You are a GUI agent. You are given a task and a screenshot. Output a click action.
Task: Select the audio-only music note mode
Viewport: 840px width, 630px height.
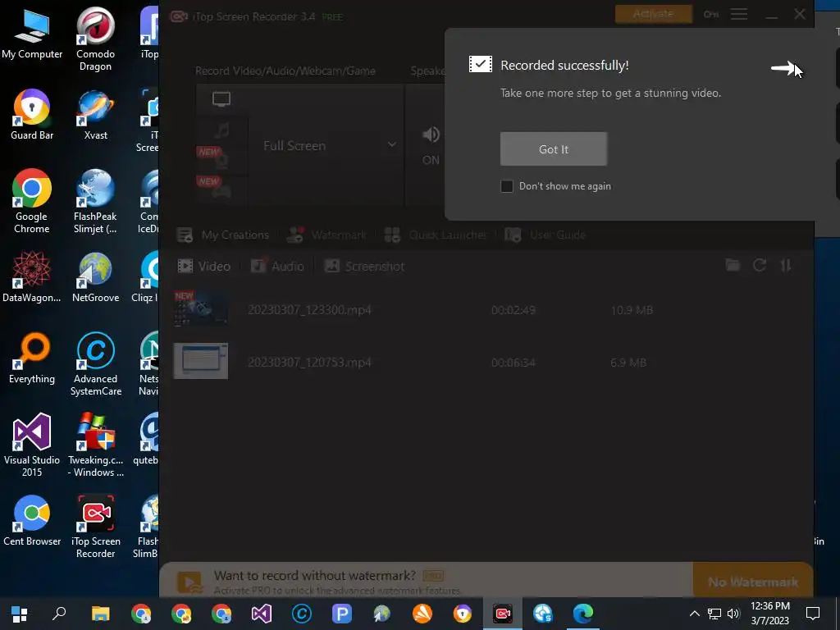click(221, 130)
